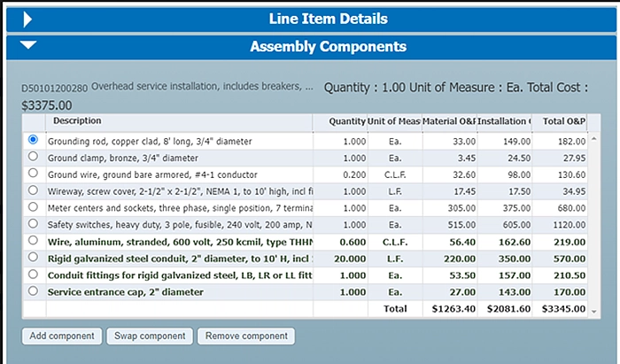
Task: Click the 'Conduit fittings for rigid galvanized steel' text
Action: [x=180, y=275]
